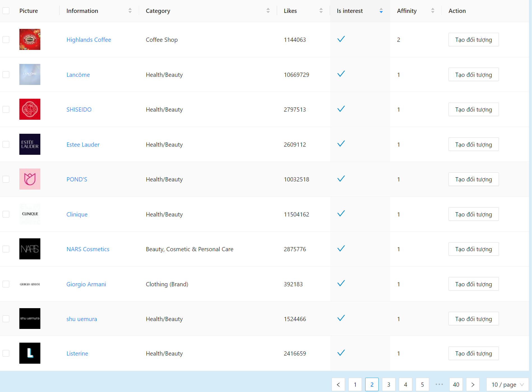Check the Listerine row checkbox

click(x=6, y=353)
